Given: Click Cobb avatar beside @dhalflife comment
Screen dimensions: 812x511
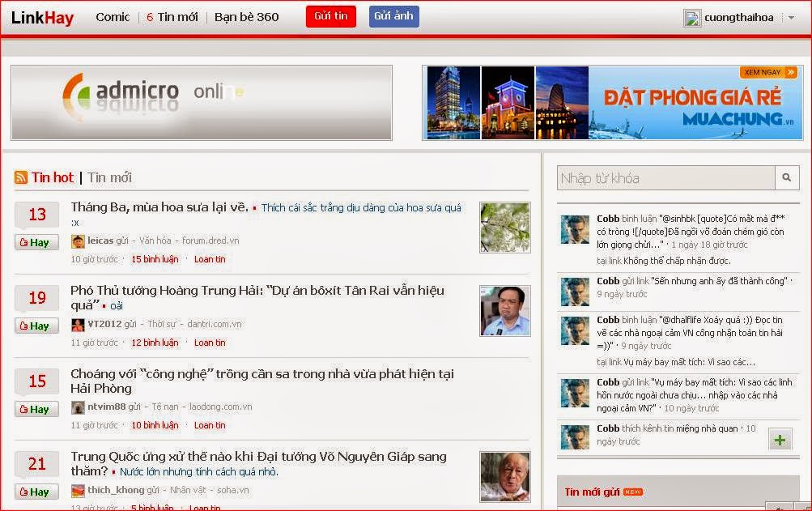Looking at the screenshot, I should [x=575, y=330].
